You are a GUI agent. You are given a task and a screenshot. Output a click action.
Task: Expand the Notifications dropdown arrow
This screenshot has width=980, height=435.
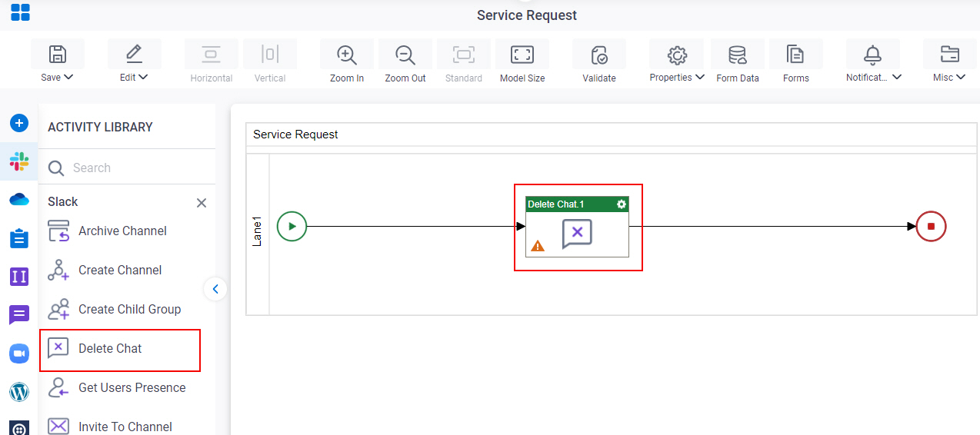pos(897,77)
